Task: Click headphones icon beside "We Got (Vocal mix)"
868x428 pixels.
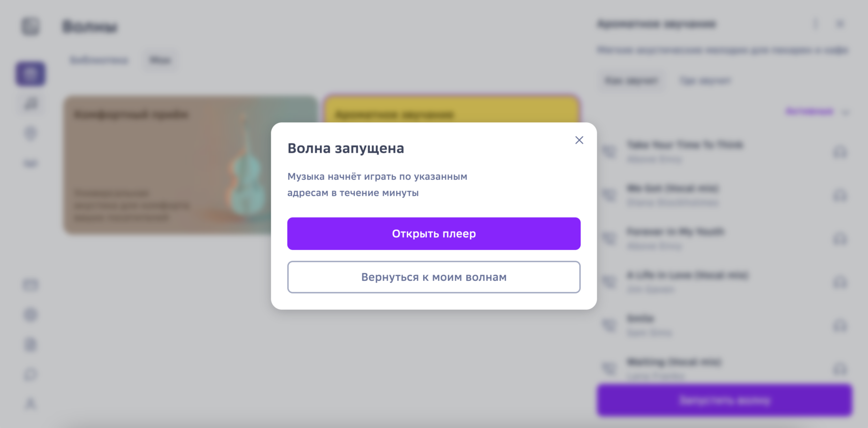Action: coord(840,196)
